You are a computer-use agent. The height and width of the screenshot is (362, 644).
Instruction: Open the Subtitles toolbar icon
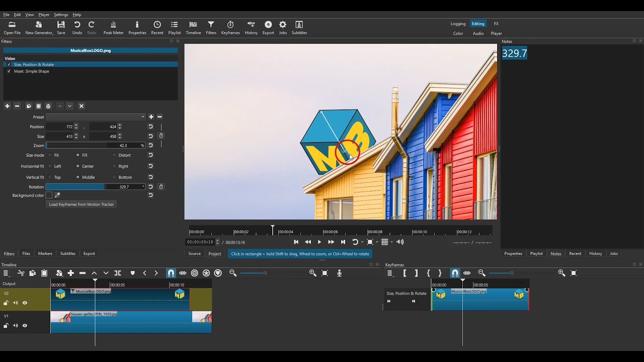(x=299, y=28)
